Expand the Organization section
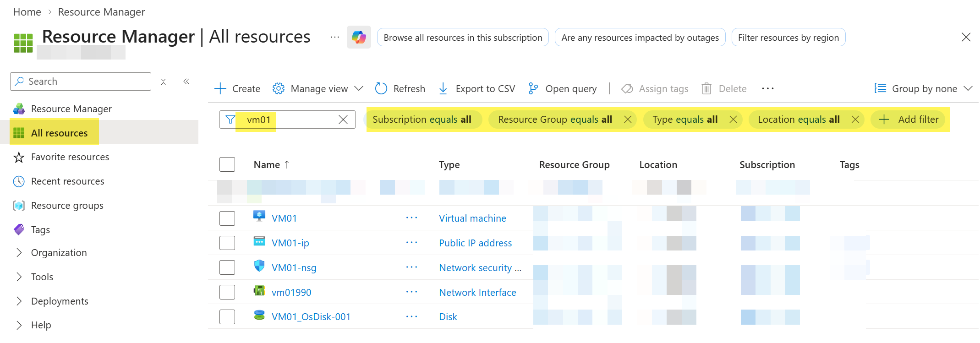This screenshot has height=343, width=980. (x=19, y=252)
